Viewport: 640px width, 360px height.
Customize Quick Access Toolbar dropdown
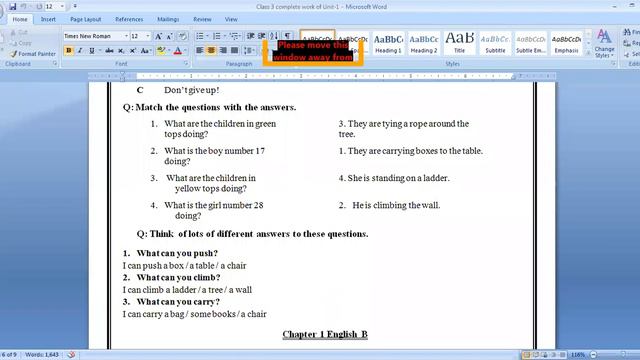[x=75, y=7]
